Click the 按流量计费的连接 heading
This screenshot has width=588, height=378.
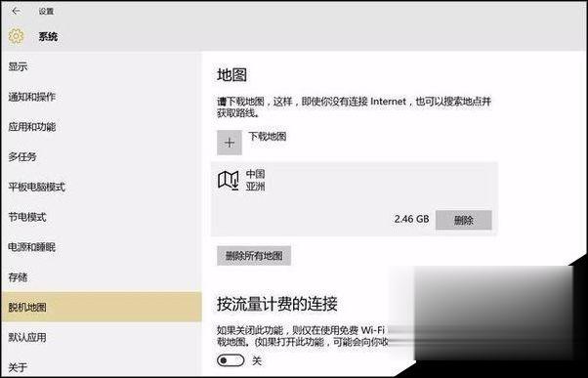click(x=276, y=304)
